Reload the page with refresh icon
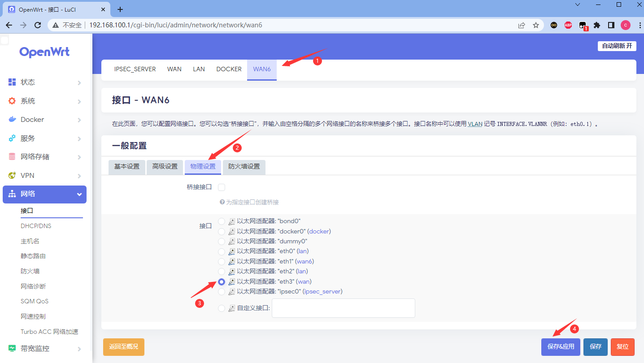 click(38, 25)
